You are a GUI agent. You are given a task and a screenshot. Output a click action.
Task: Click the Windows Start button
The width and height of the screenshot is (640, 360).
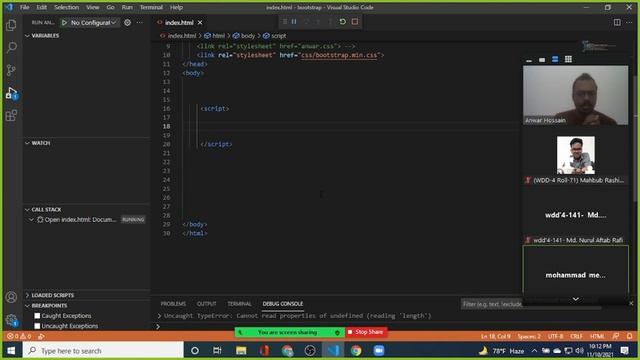tap(11, 351)
